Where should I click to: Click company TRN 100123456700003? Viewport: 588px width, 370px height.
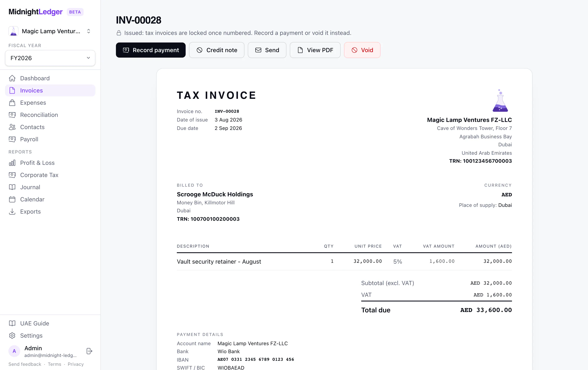click(480, 161)
